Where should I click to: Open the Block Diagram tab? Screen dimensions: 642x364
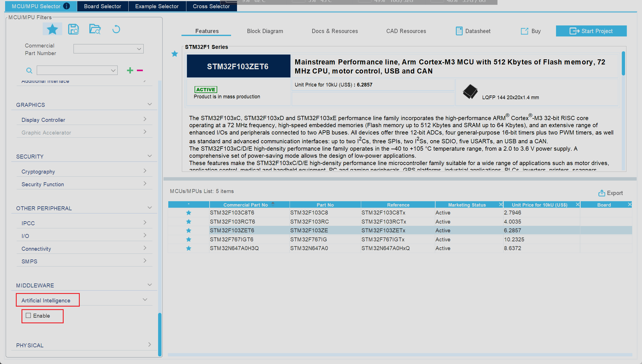pyautogui.click(x=265, y=31)
